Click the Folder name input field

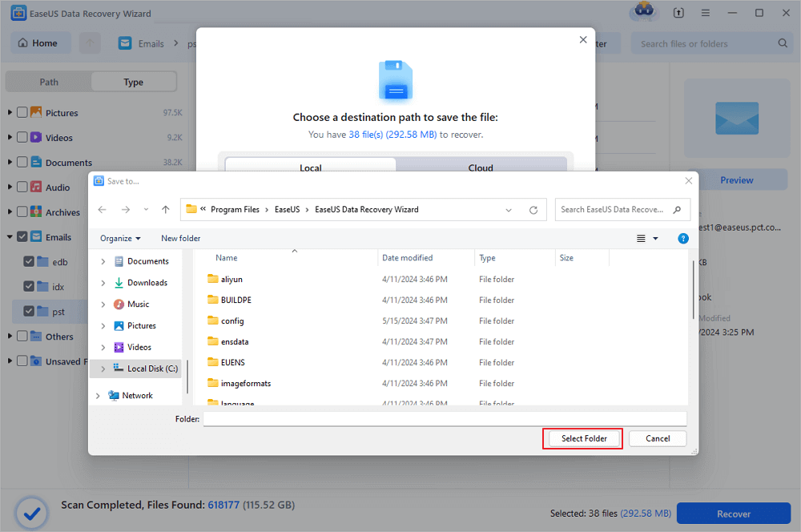click(x=445, y=419)
